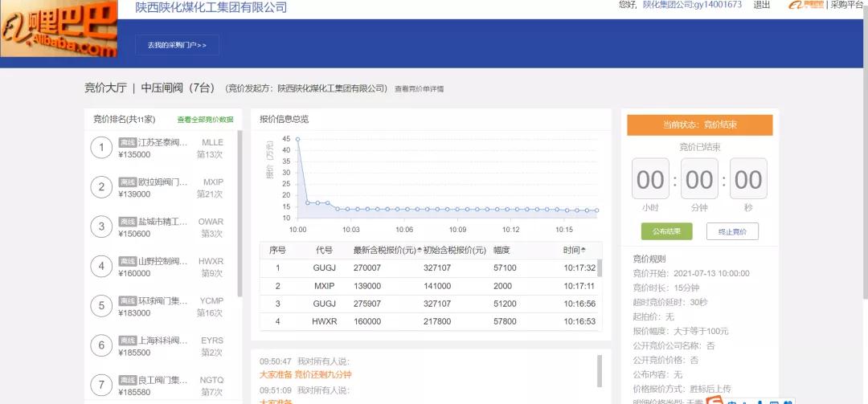Sort table by 最新含税报价 column arrow

coord(419,251)
